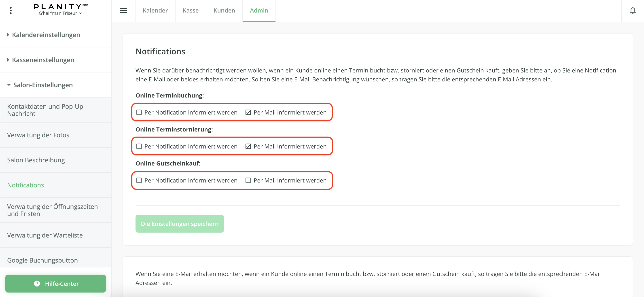
Task: Click the Hilfe-Center question mark icon
Action: [x=37, y=284]
